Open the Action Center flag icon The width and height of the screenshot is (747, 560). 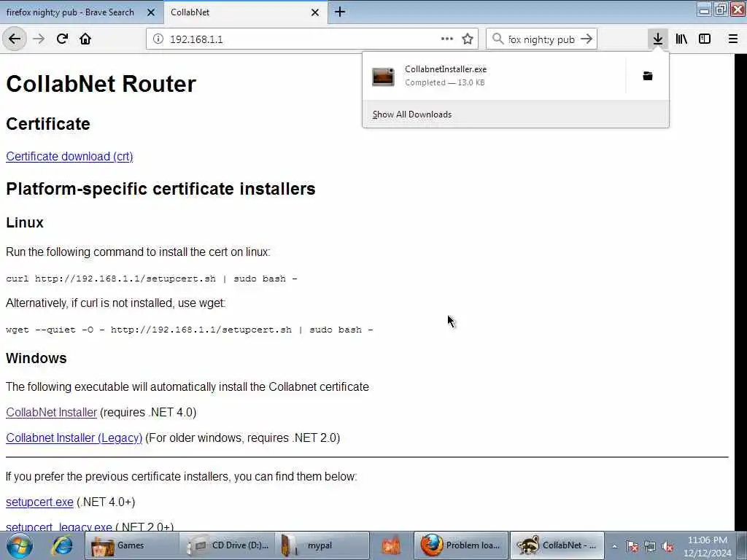[632, 546]
